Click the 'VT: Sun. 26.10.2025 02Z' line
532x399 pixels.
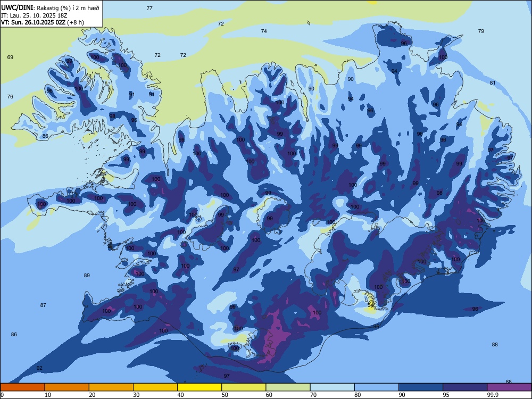pos(34,22)
